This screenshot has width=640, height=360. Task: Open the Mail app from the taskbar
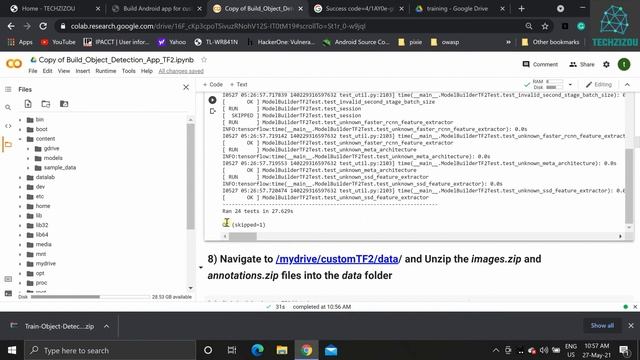(x=331, y=350)
